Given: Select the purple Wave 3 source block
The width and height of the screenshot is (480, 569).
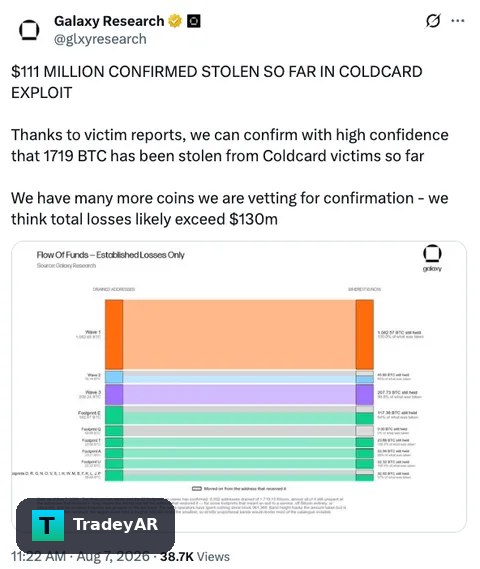Looking at the screenshot, I should (x=114, y=395).
